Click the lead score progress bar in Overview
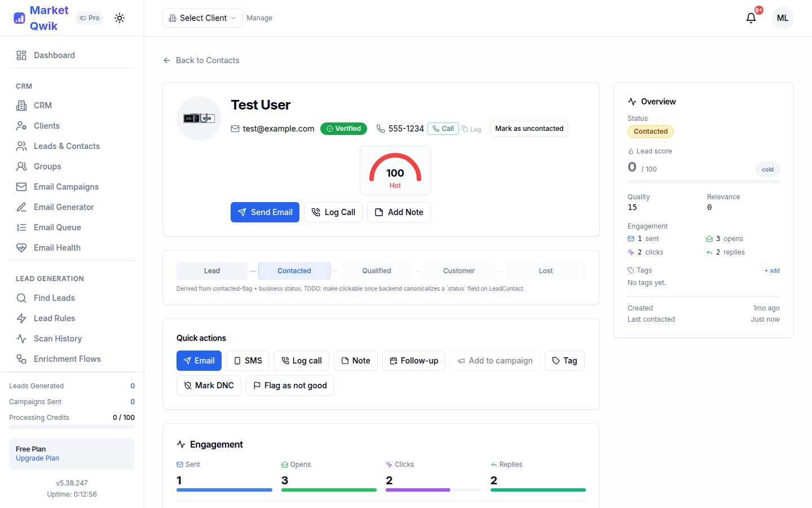The height and width of the screenshot is (508, 812). click(x=704, y=182)
